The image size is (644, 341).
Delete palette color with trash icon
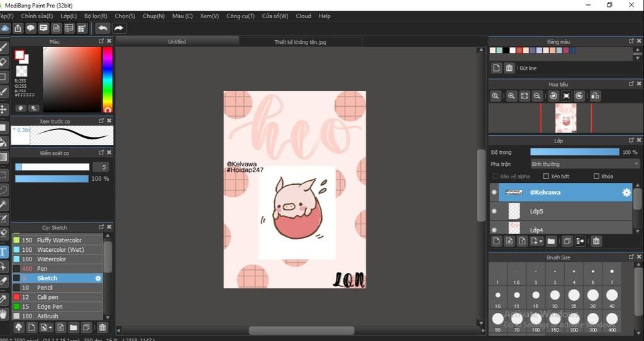pyautogui.click(x=509, y=68)
